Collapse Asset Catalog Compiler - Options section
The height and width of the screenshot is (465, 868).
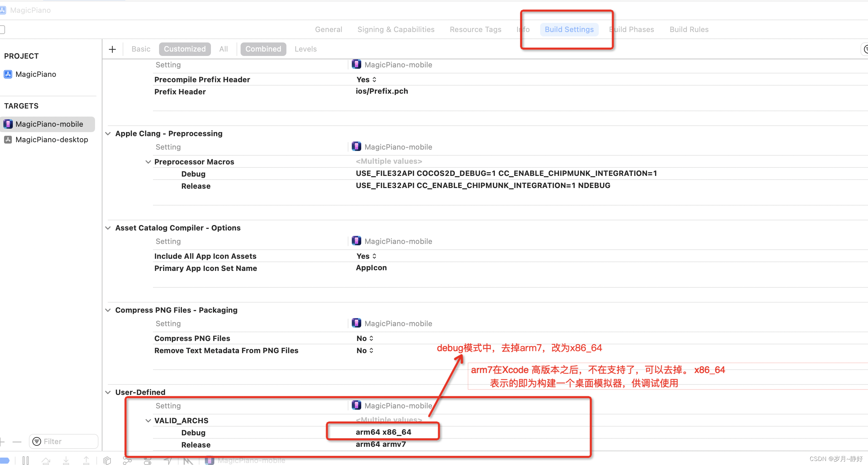click(108, 228)
